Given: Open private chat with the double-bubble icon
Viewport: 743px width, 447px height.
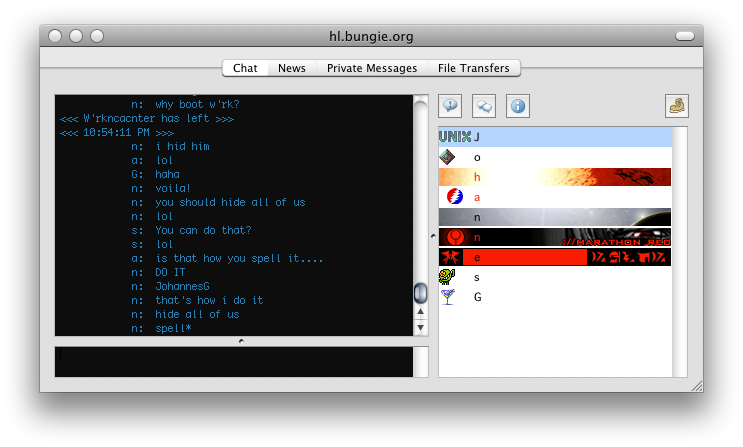Looking at the screenshot, I should [483, 105].
